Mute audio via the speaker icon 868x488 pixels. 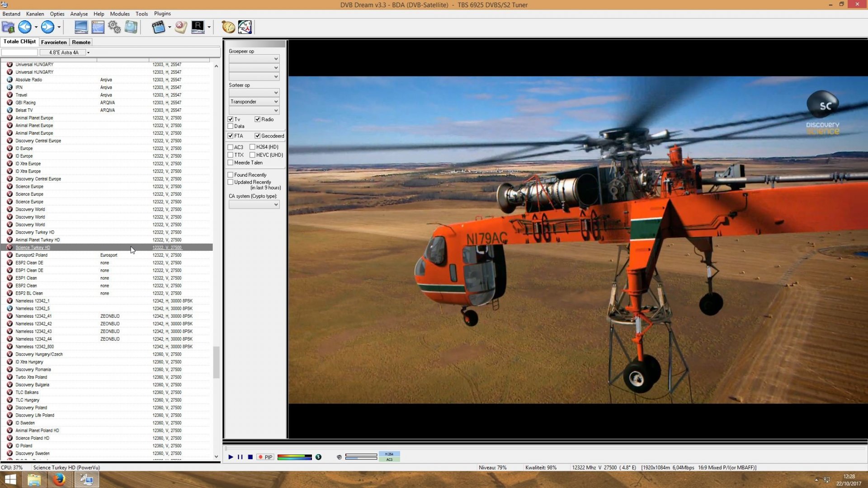point(338,457)
